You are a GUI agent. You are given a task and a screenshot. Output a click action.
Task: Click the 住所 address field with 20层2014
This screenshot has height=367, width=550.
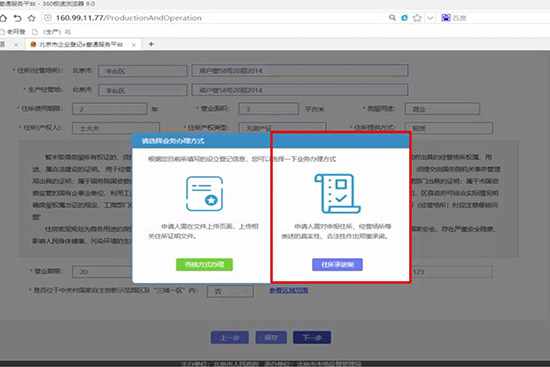[300, 71]
